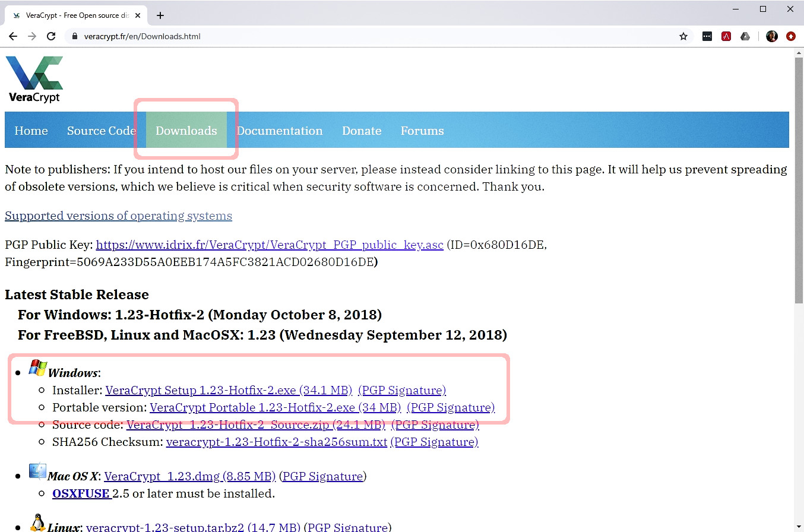This screenshot has width=804, height=532.
Task: Select the Downloads menu item
Action: pyautogui.click(x=186, y=131)
